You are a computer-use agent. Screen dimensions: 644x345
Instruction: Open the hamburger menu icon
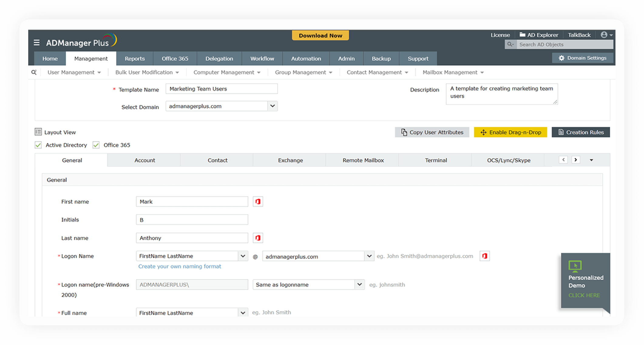coord(36,43)
